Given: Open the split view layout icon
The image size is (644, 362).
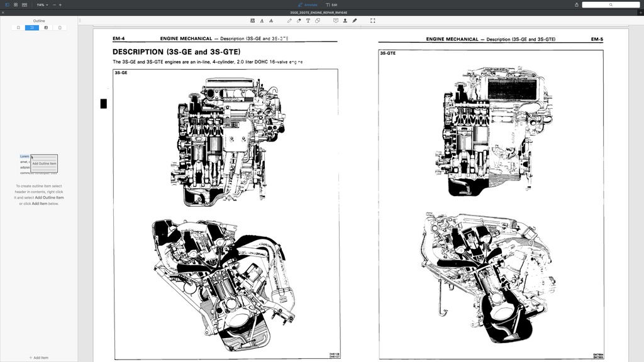Looking at the screenshot, I should click(25, 5).
